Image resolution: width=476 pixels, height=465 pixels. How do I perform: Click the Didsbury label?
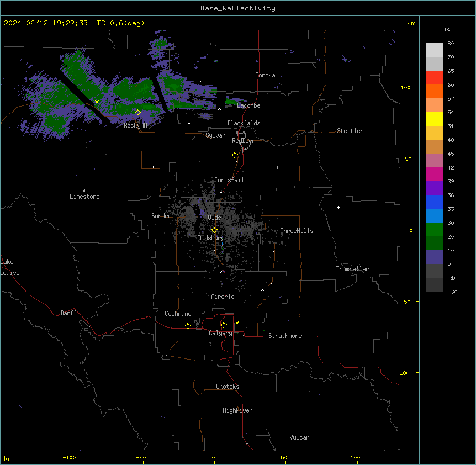point(211,238)
